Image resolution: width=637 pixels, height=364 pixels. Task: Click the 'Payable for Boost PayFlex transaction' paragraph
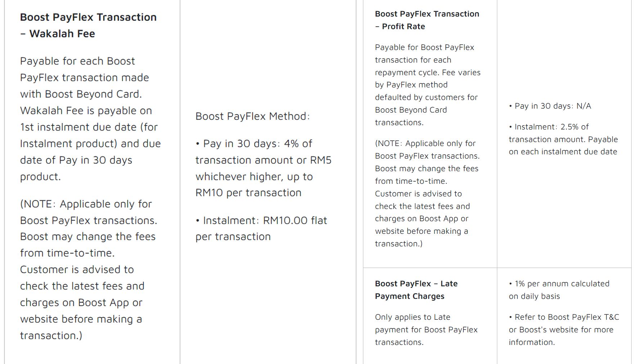[x=427, y=85]
